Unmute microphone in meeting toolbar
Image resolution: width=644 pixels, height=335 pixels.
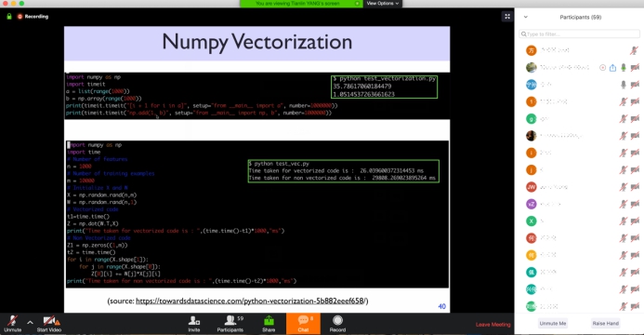pos(13,324)
